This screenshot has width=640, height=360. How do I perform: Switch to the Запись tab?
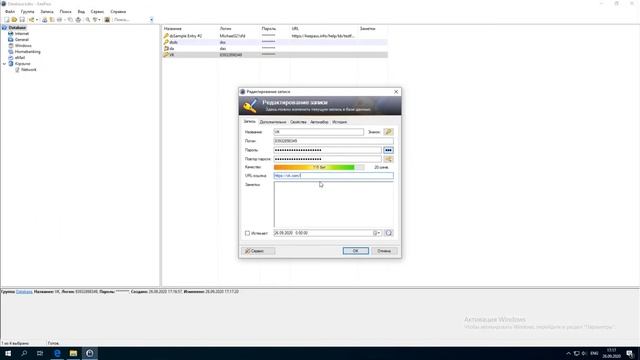coord(249,122)
